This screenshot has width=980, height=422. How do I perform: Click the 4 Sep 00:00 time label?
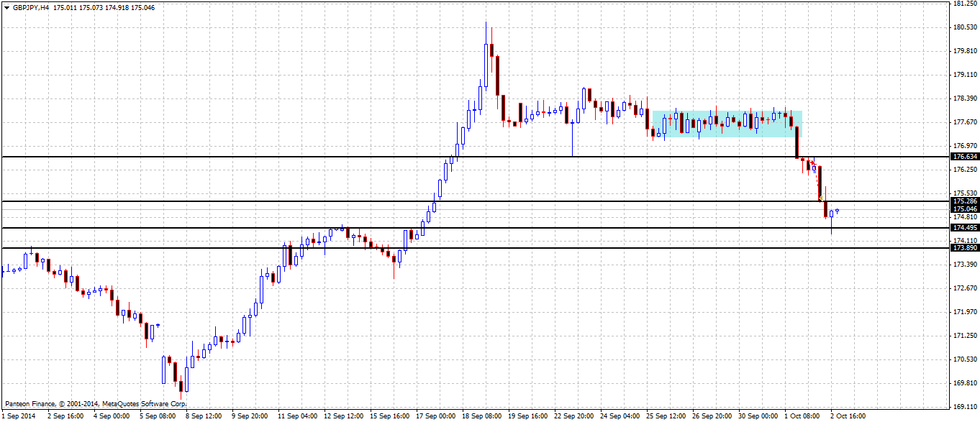[x=112, y=416]
